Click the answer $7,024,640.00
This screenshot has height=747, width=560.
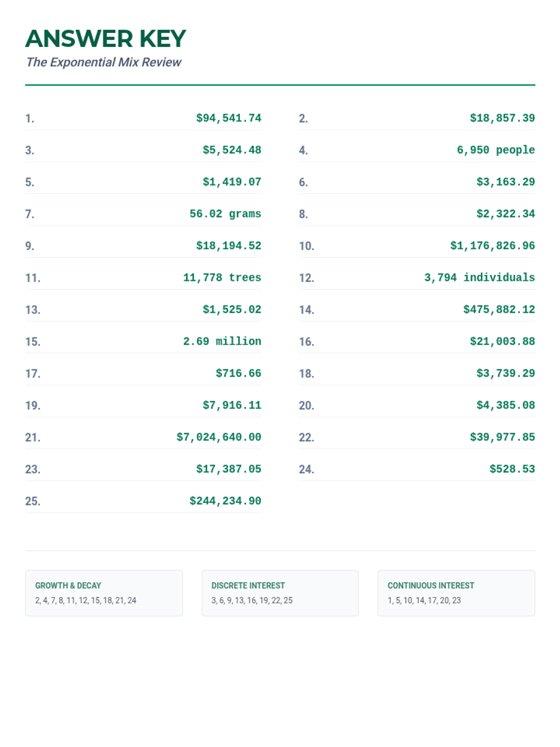pyautogui.click(x=218, y=437)
